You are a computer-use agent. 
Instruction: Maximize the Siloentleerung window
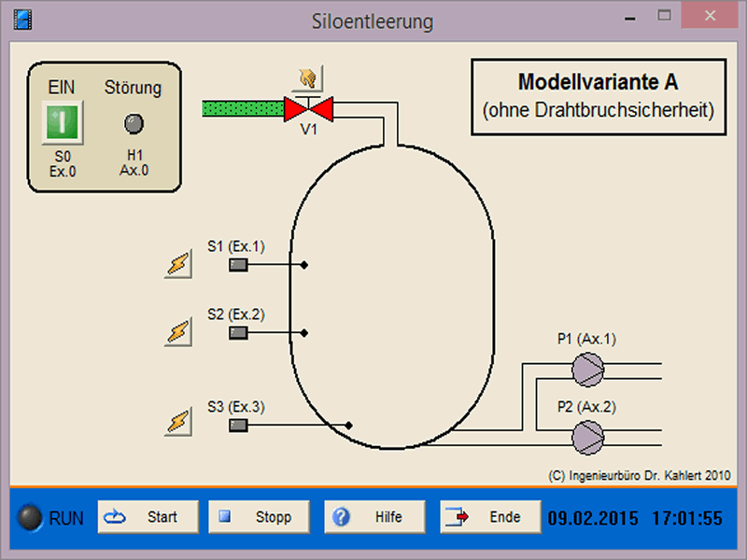(x=665, y=16)
